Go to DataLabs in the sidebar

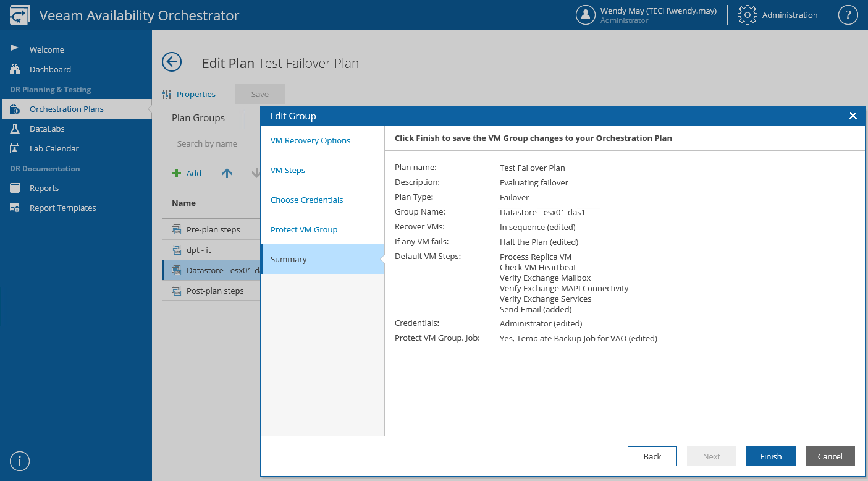coord(47,129)
